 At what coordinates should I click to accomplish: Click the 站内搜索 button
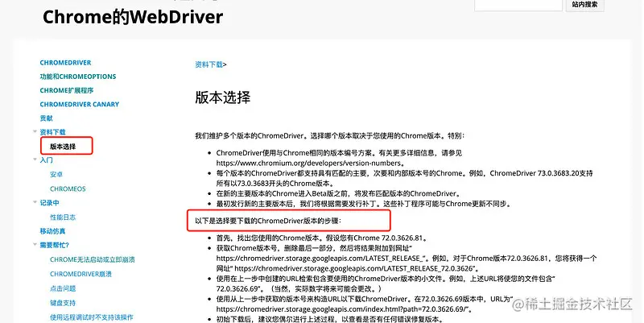585,5
